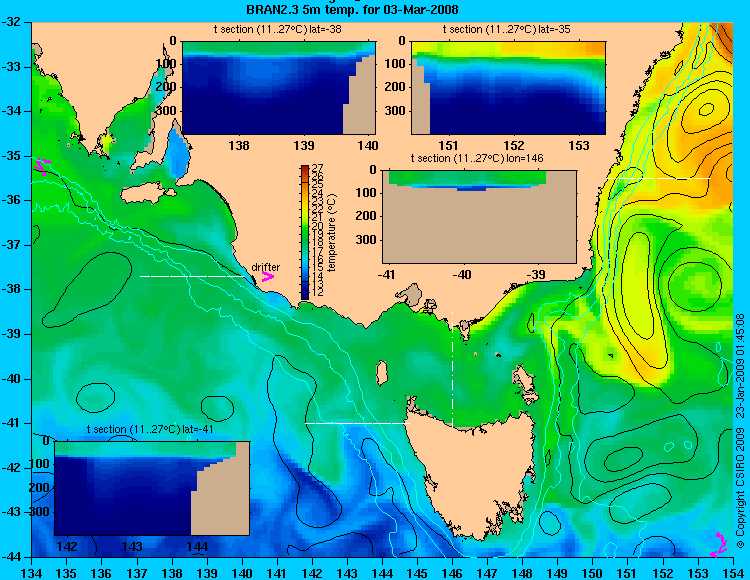Viewport: 750px width, 580px height.
Task: Click the magenta drifter track near latitude -35 on the west edge
Action: [x=42, y=166]
